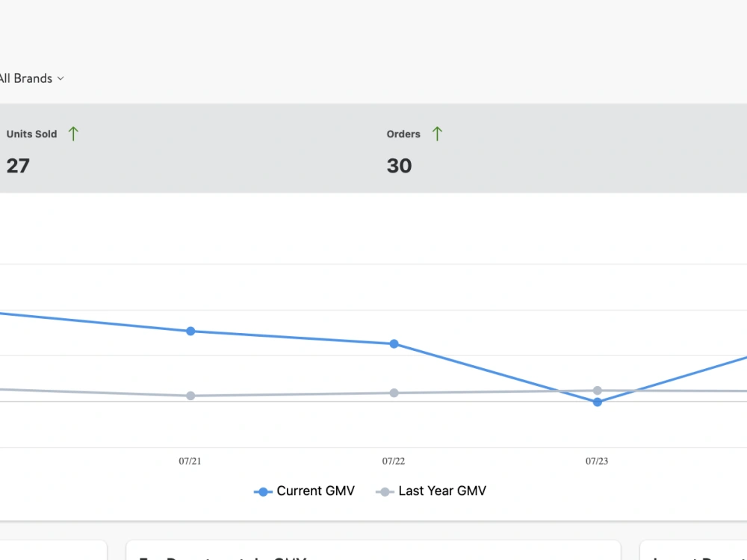Select the Orders metric label

pyautogui.click(x=403, y=134)
